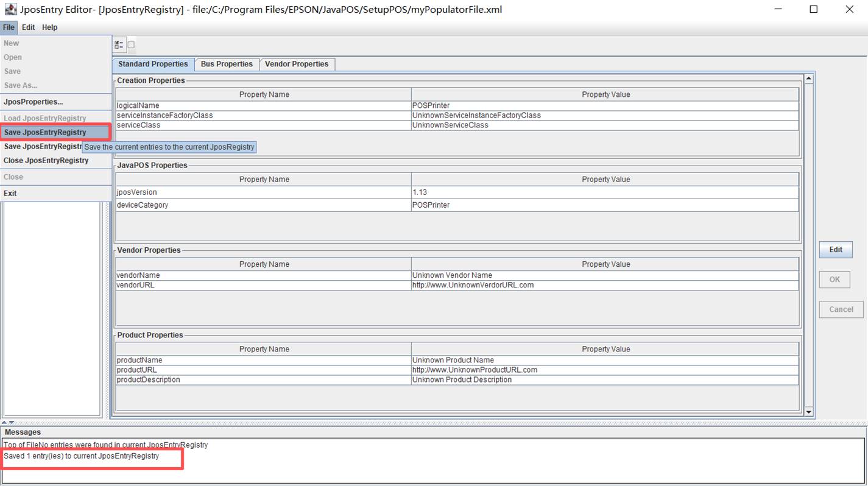Select the productDescription property cell
Screen dimensions: 868x486
(264, 379)
